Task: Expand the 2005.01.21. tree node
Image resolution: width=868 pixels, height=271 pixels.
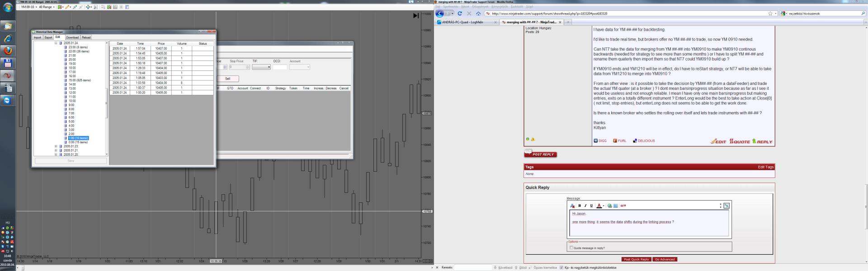Action: click(56, 150)
